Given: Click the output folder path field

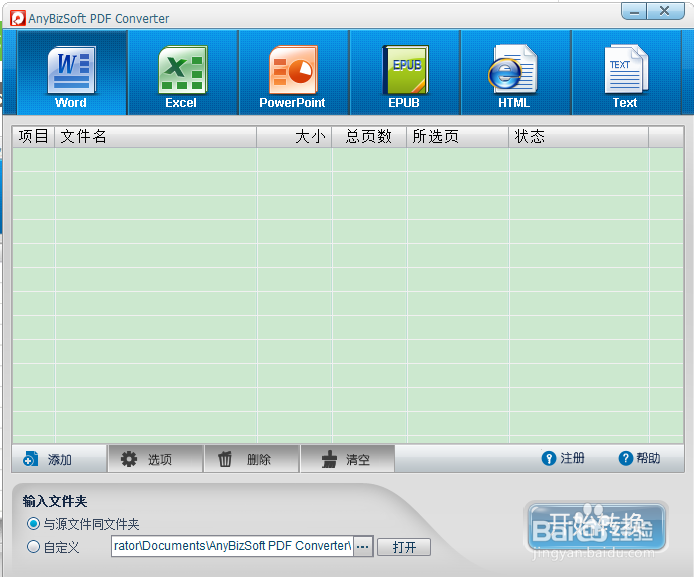Looking at the screenshot, I should tap(232, 546).
